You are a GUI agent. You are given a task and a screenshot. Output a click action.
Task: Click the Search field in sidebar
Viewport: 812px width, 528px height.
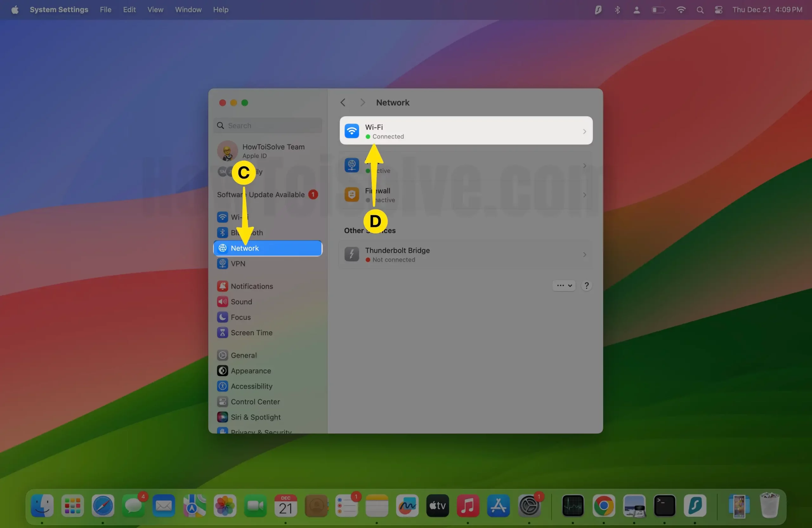[268, 125]
